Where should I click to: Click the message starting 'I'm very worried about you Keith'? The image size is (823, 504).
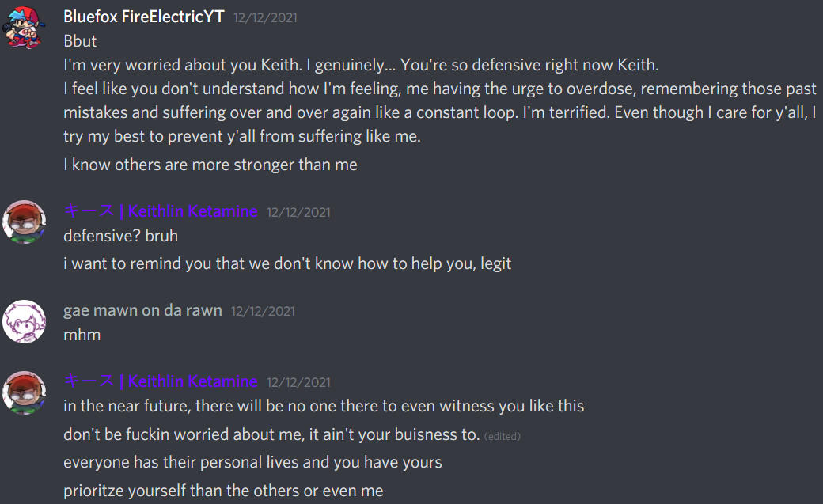click(361, 65)
